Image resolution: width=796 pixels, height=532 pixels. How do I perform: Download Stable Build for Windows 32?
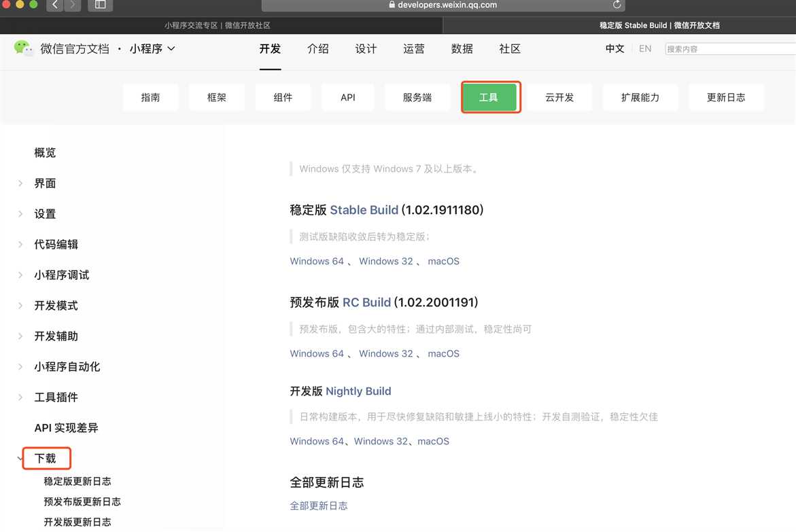tap(386, 262)
